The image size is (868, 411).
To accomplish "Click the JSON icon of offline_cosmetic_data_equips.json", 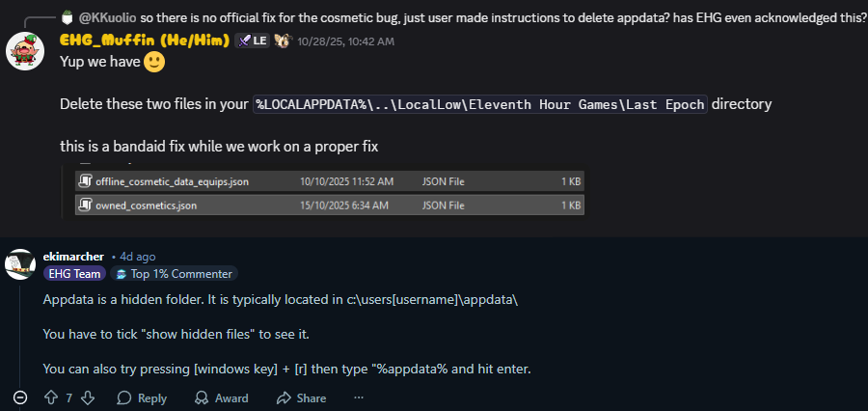I will 85,181.
